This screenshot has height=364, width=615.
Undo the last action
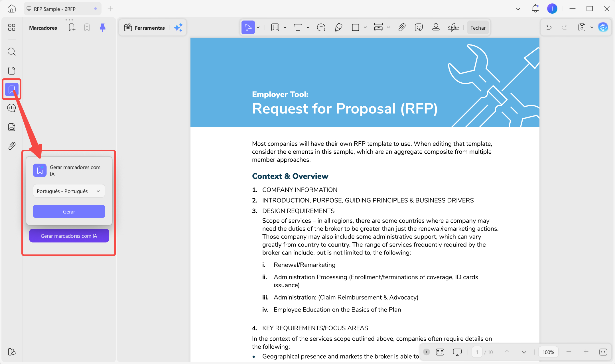(x=549, y=27)
